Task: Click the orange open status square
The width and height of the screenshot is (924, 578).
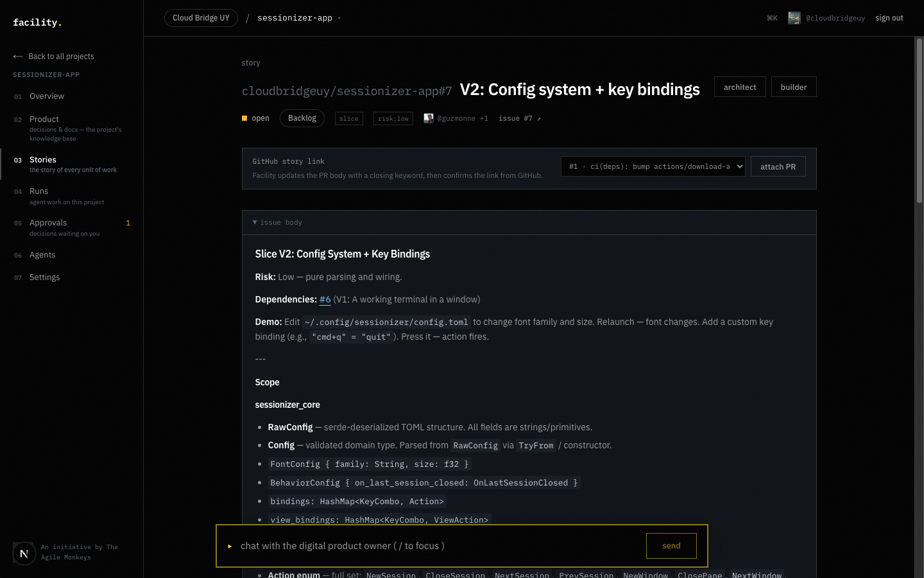Action: (244, 118)
